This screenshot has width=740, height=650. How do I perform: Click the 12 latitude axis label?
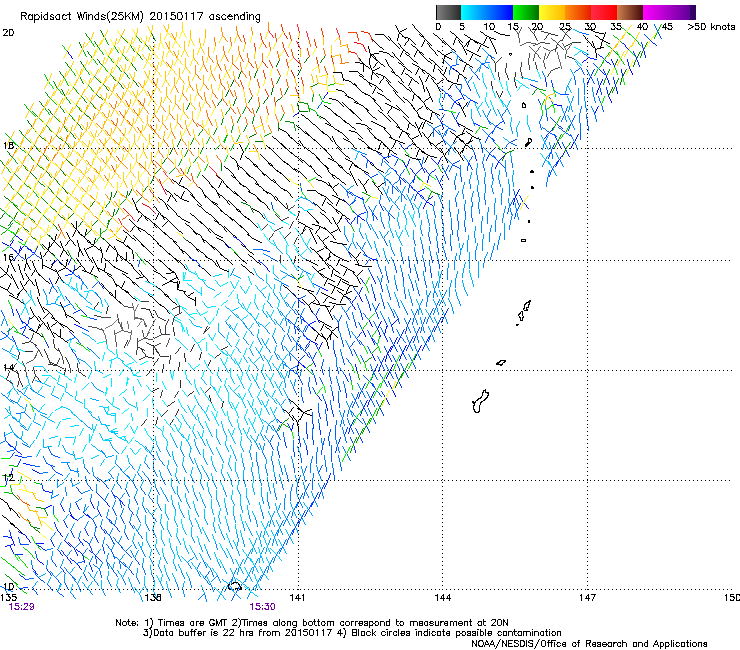coord(8,477)
